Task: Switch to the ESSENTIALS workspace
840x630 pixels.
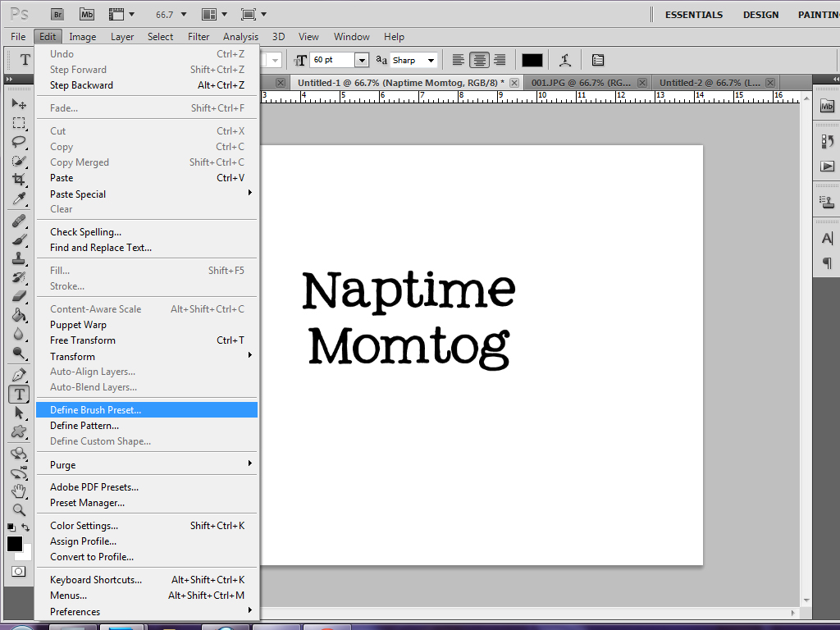Action: click(x=694, y=15)
